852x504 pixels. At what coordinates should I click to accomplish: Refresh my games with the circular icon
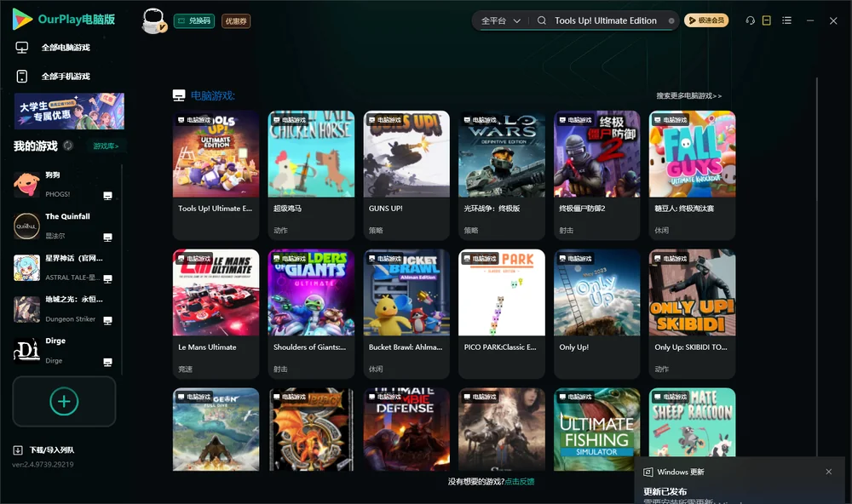coord(68,146)
